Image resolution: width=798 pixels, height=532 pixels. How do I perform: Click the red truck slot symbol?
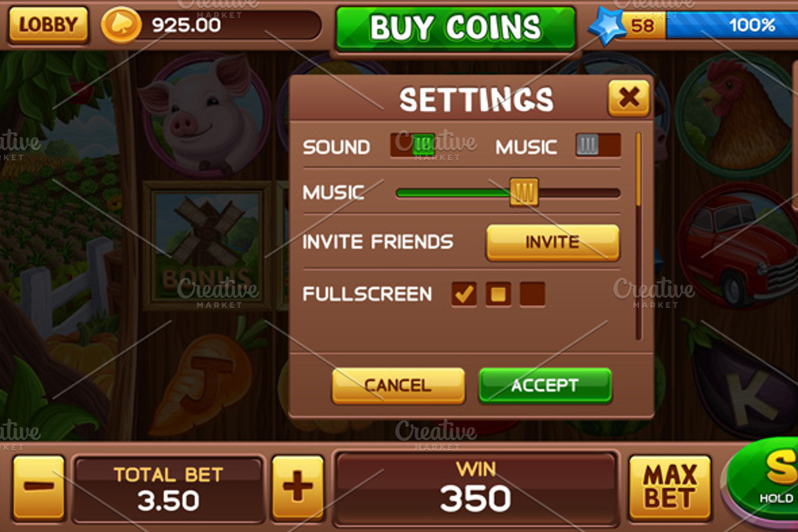tap(735, 247)
